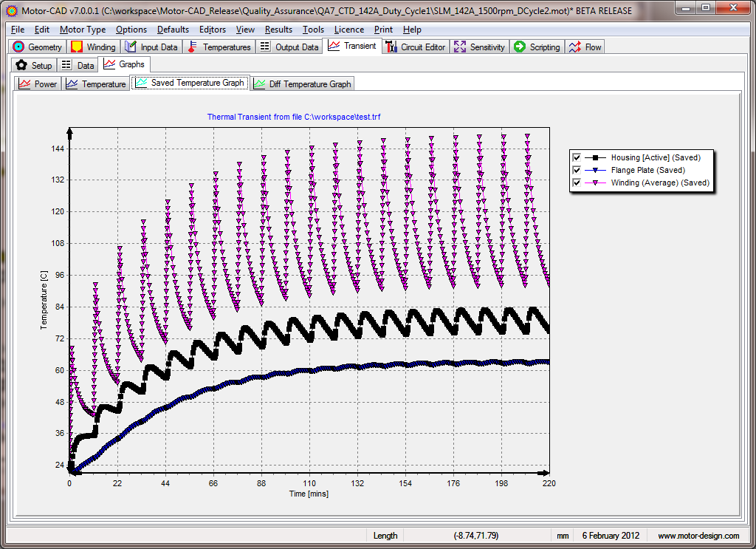Open the Editors menu
This screenshot has width=756, height=549.
tap(212, 30)
